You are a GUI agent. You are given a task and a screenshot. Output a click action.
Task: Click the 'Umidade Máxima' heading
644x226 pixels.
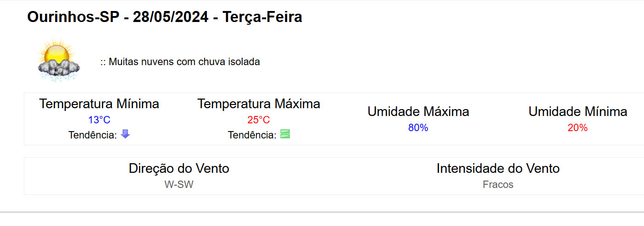(x=418, y=111)
